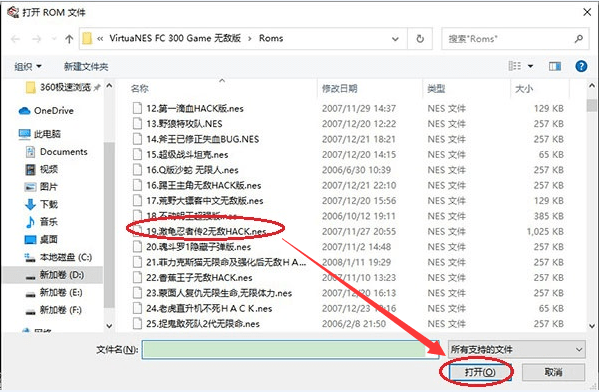The width and height of the screenshot is (599, 392).
Task: Select file 16.Q版沙蛇 无限人.nes
Action: pyautogui.click(x=192, y=170)
